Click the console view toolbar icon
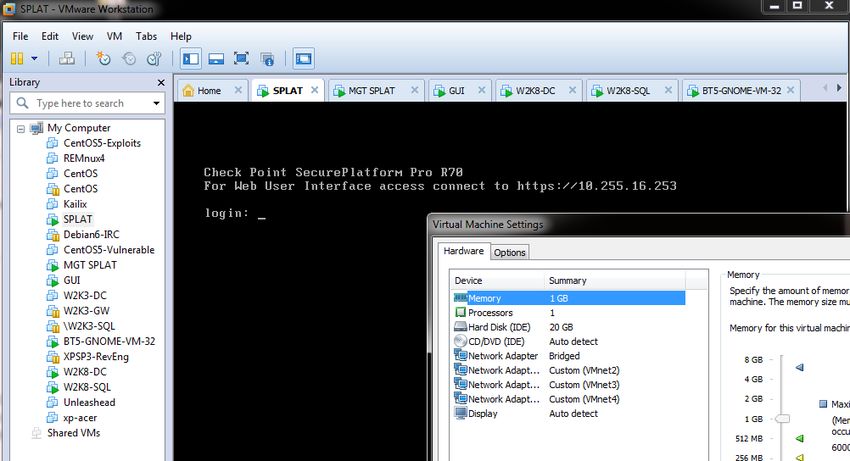Screen dimensions: 850x461 (303, 59)
